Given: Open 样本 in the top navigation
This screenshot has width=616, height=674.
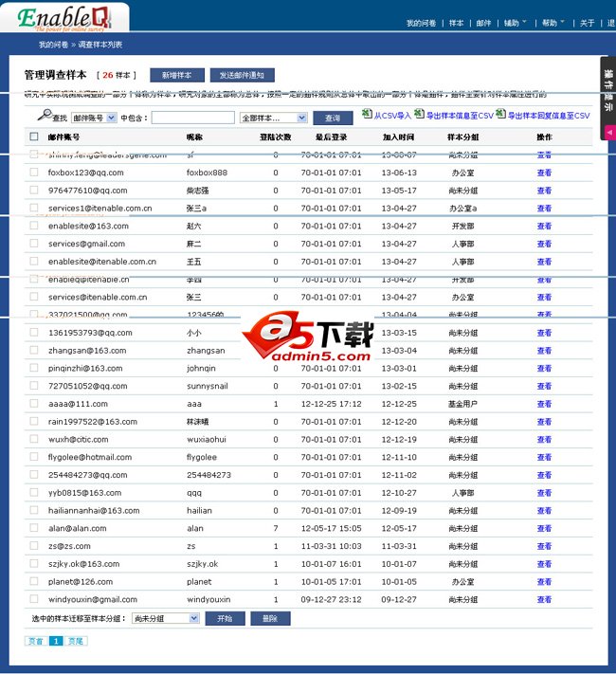Looking at the screenshot, I should point(456,23).
